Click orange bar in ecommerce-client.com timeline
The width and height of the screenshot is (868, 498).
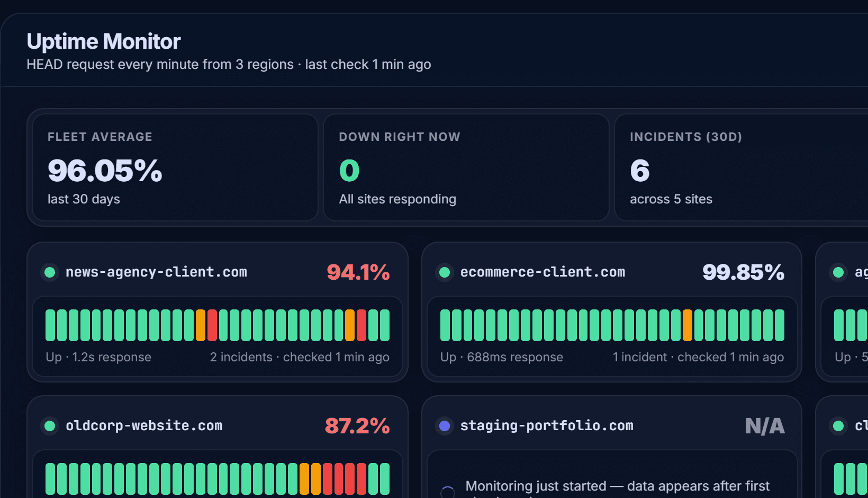[688, 325]
